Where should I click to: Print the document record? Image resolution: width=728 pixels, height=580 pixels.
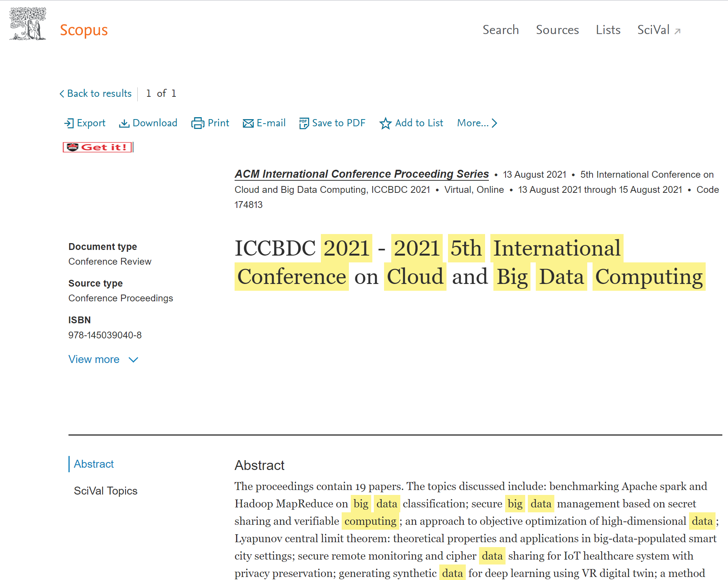click(210, 123)
